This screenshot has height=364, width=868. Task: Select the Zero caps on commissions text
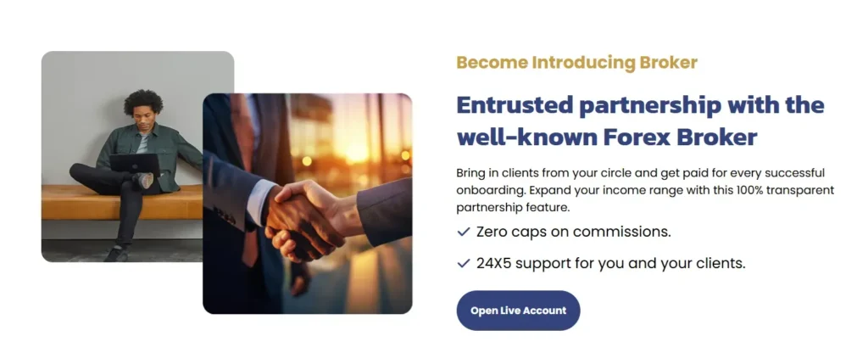574,232
